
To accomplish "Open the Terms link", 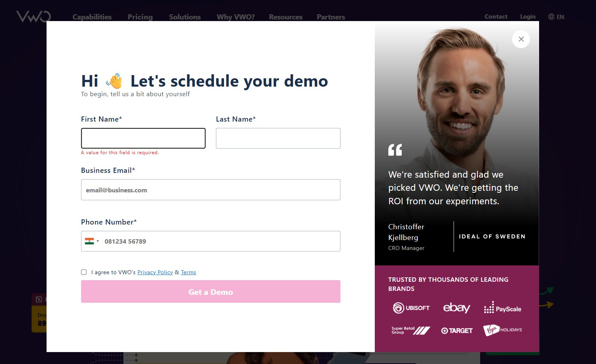I will tap(188, 272).
